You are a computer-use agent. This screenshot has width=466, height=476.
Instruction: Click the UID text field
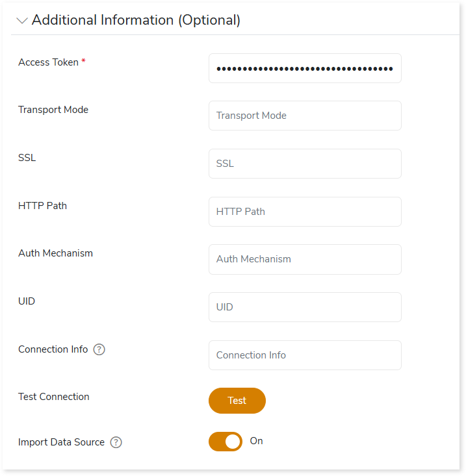[305, 307]
